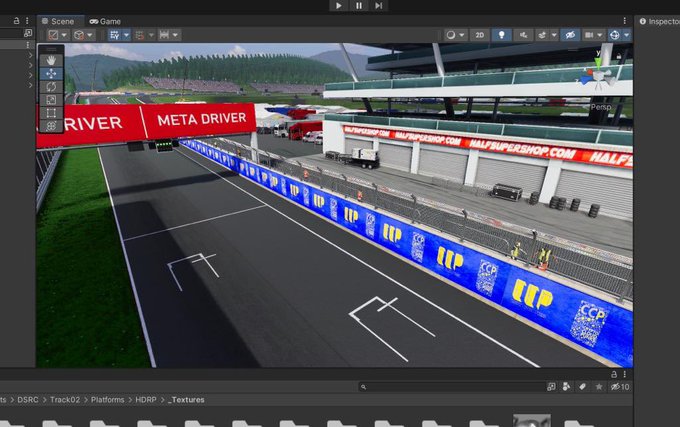Click the scene camera settings icon

tap(589, 35)
